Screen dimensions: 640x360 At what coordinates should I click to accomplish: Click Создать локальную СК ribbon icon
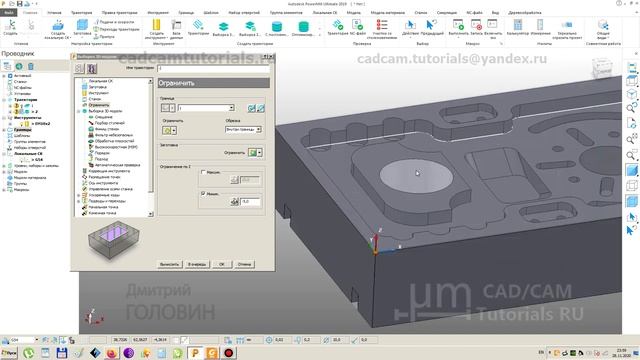(58, 26)
